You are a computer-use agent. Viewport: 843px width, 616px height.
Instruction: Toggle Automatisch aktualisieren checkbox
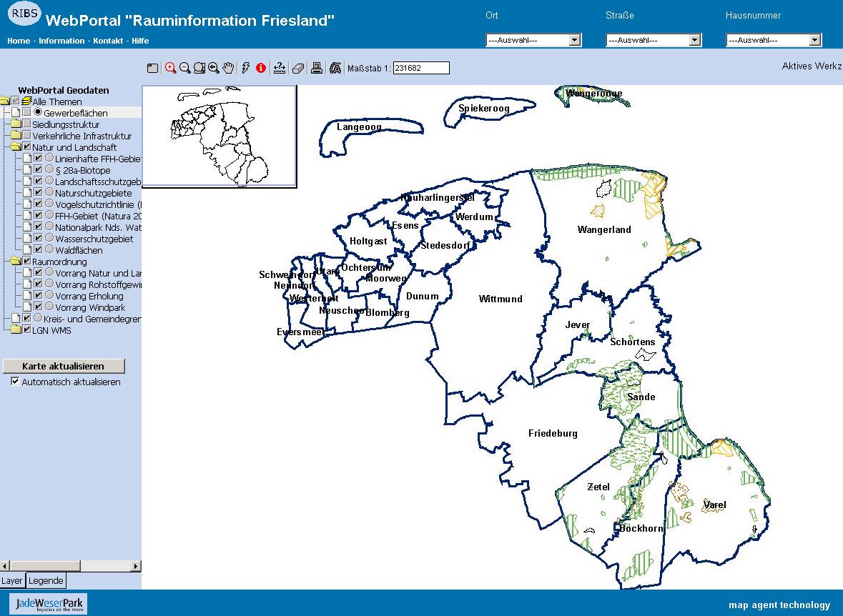[15, 382]
